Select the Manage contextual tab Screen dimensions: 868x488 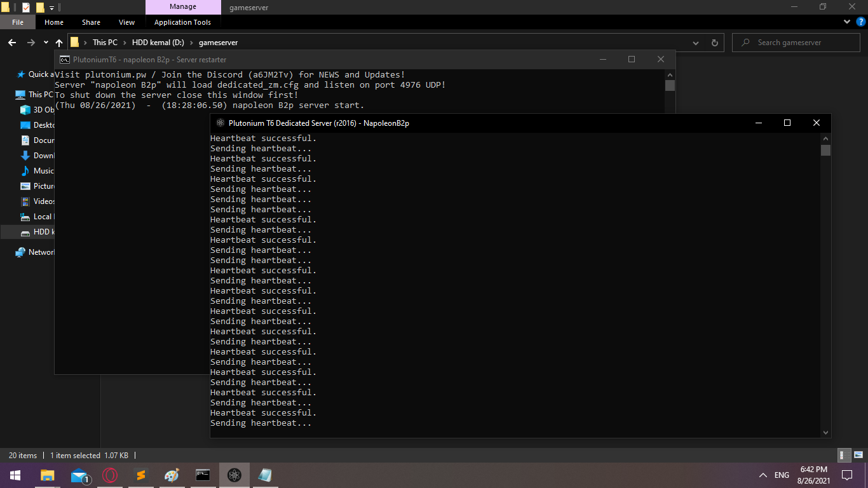coord(182,7)
